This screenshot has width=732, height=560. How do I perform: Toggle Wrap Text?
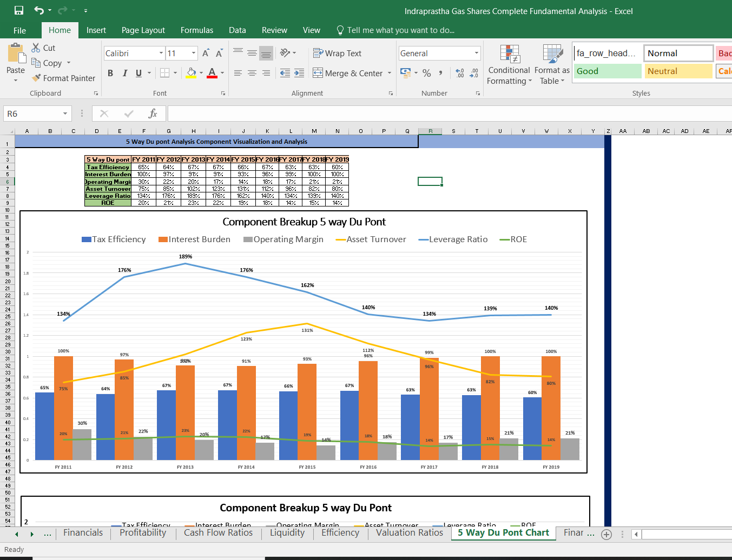pos(337,53)
